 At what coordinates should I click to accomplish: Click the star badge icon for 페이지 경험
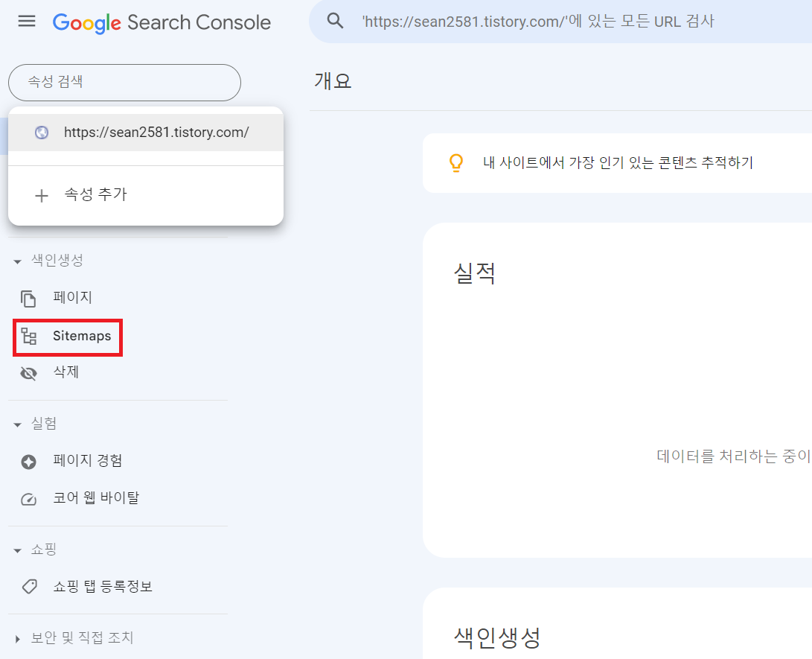pyautogui.click(x=28, y=462)
